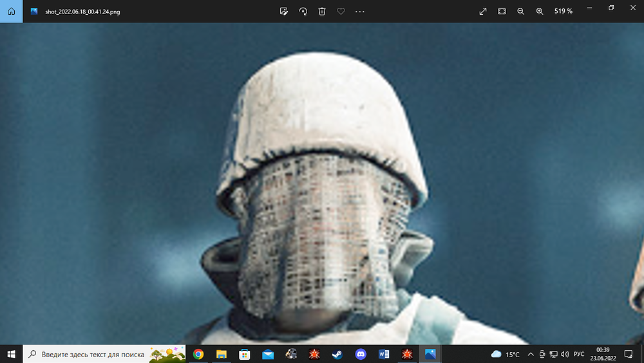
Task: Click the fit to window icon
Action: [502, 12]
